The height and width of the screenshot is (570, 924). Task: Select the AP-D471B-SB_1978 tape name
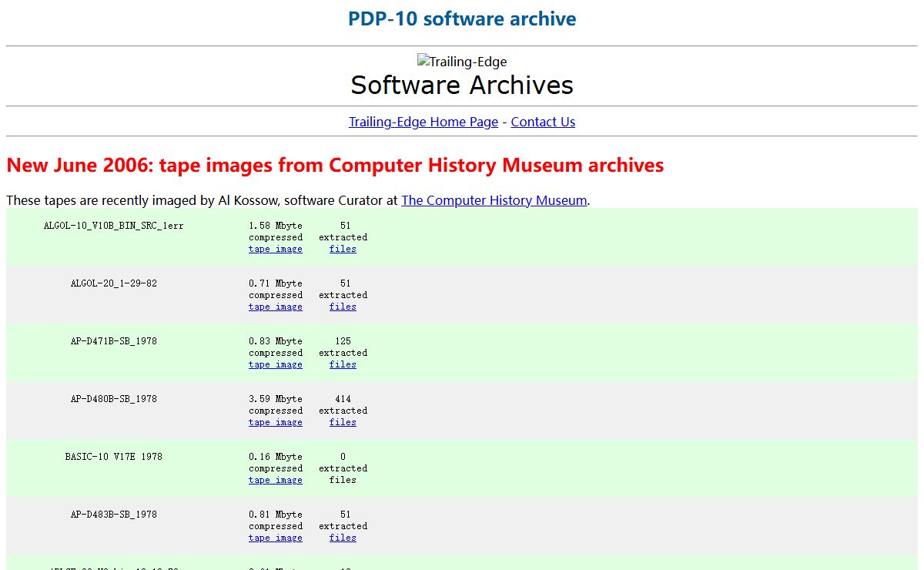point(113,341)
